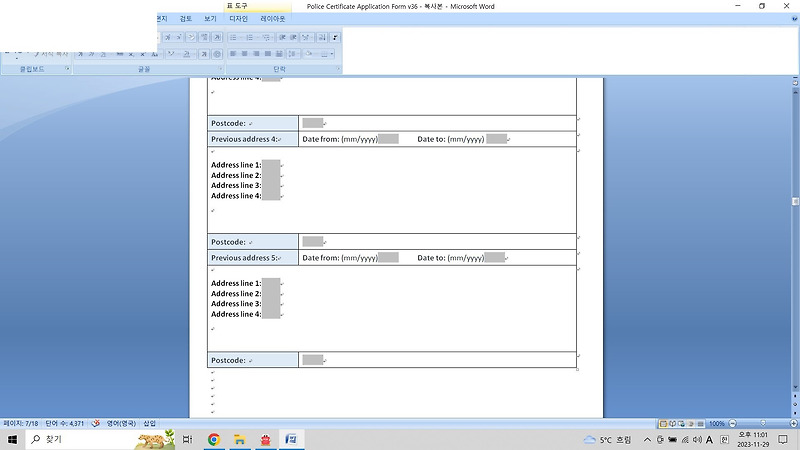Image resolution: width=800 pixels, height=450 pixels.
Task: Click language 영어(영국) in status bar
Action: tap(121, 423)
